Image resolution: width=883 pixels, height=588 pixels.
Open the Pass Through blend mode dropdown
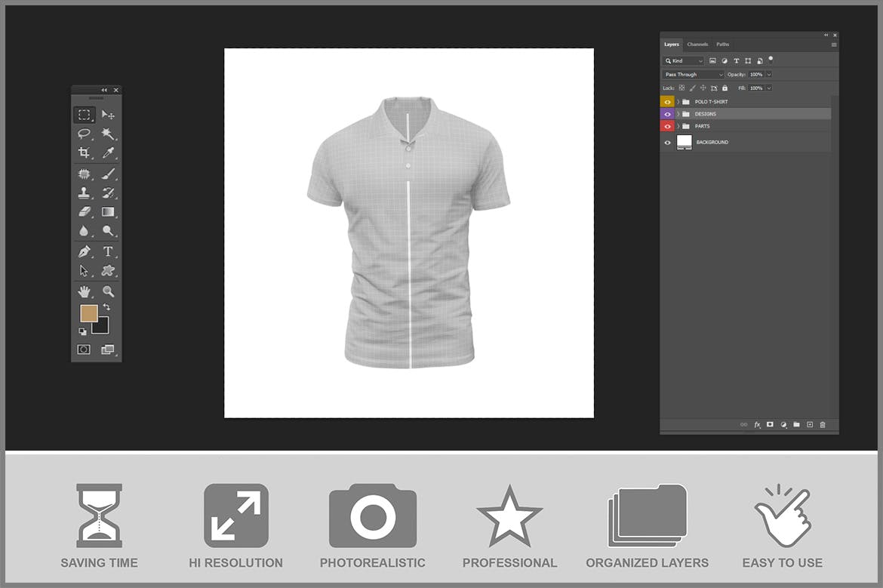point(692,74)
